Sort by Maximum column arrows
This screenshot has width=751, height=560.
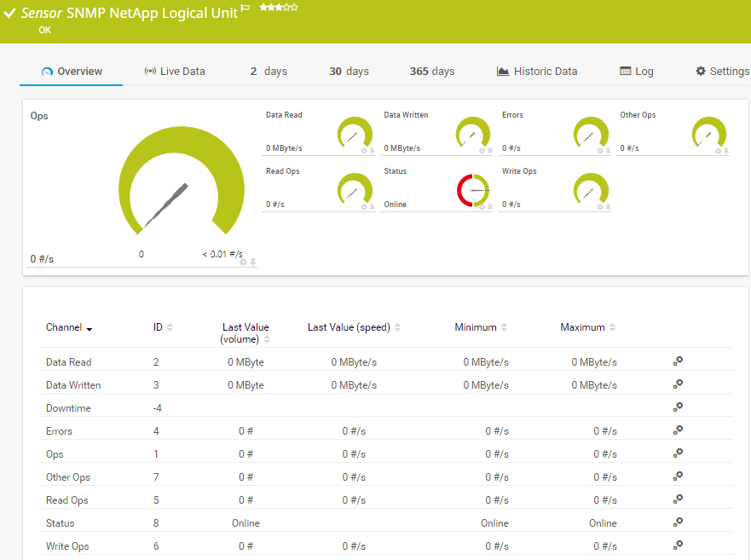(612, 327)
